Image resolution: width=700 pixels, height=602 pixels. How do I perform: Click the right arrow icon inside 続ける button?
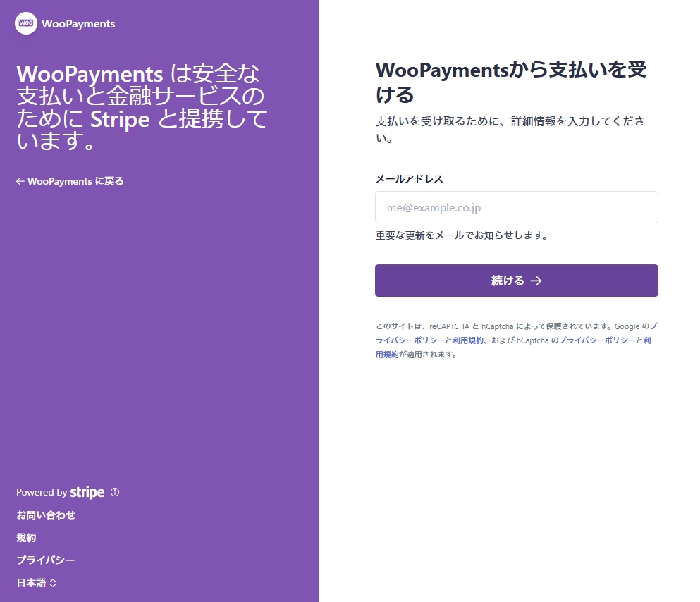pyautogui.click(x=536, y=281)
